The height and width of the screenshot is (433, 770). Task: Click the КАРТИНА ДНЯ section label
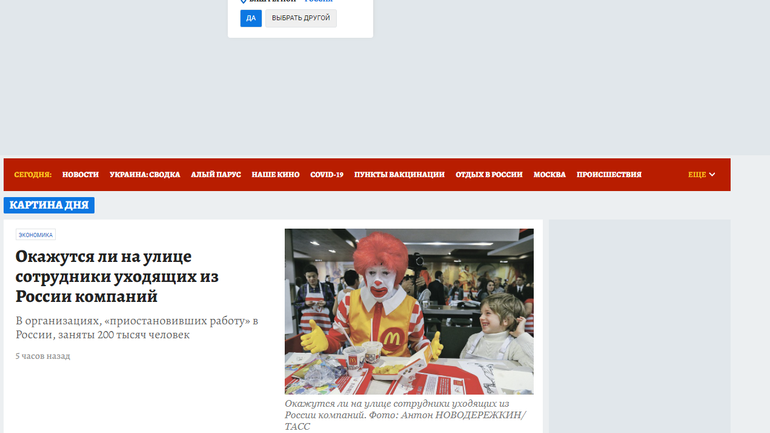tap(50, 205)
